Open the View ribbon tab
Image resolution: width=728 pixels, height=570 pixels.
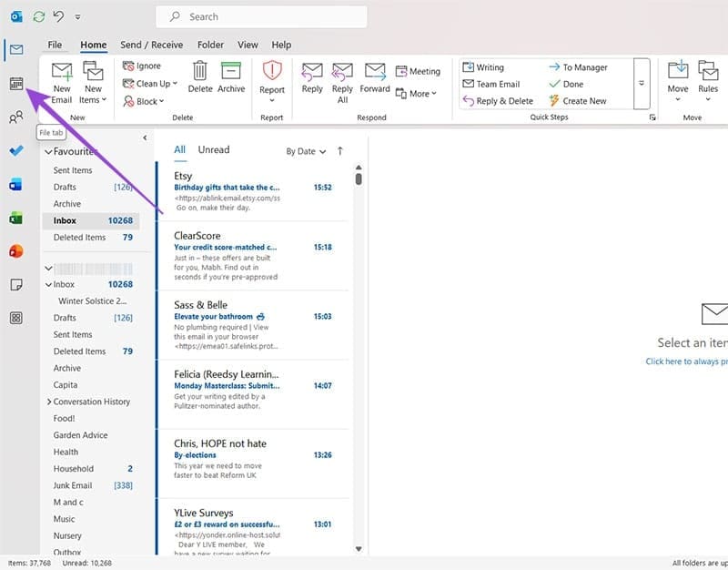248,45
